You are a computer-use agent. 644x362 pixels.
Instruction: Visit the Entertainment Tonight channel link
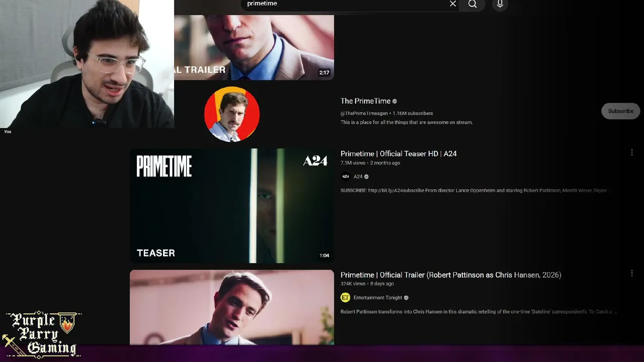click(378, 298)
